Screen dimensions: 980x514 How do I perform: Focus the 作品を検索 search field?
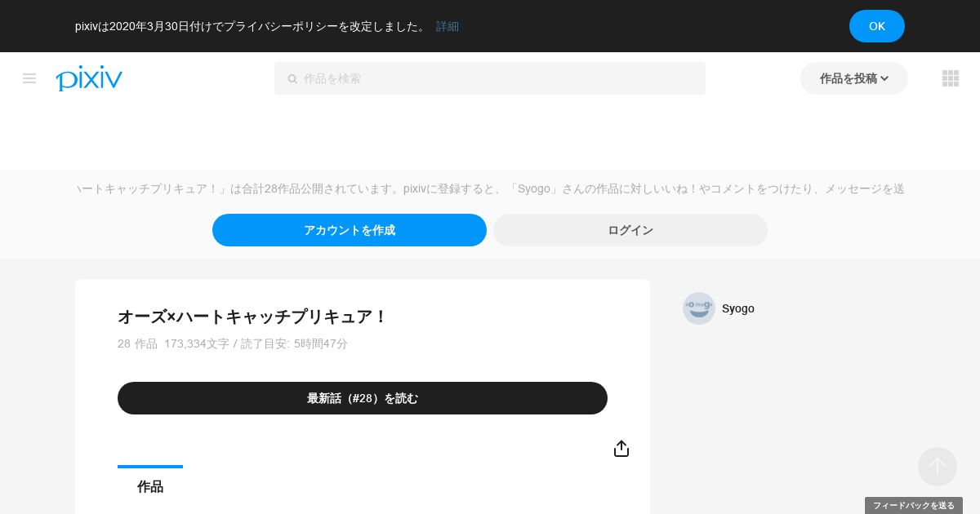pyautogui.click(x=490, y=78)
